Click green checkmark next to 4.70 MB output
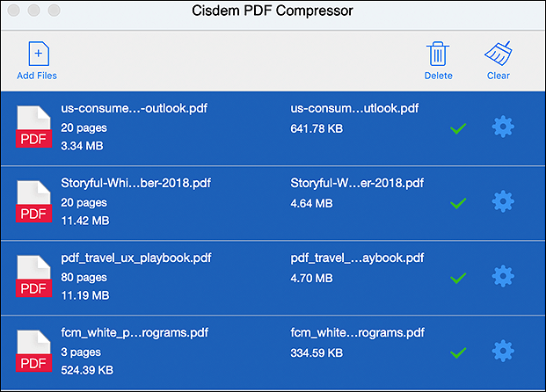Screen dimensions: 546x392 point(458,278)
